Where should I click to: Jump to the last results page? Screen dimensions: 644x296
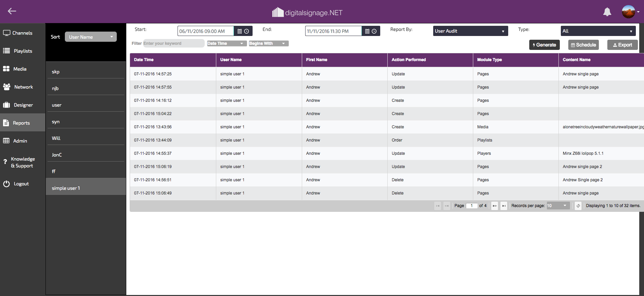[x=504, y=206]
